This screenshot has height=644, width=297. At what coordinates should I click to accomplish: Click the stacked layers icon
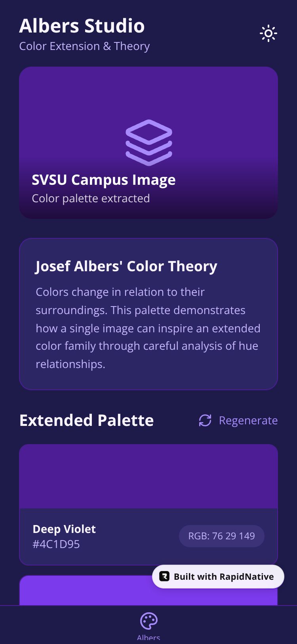coord(149,142)
